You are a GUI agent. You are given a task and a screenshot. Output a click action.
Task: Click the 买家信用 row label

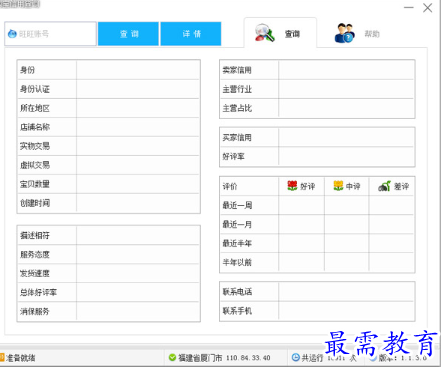coord(237,137)
